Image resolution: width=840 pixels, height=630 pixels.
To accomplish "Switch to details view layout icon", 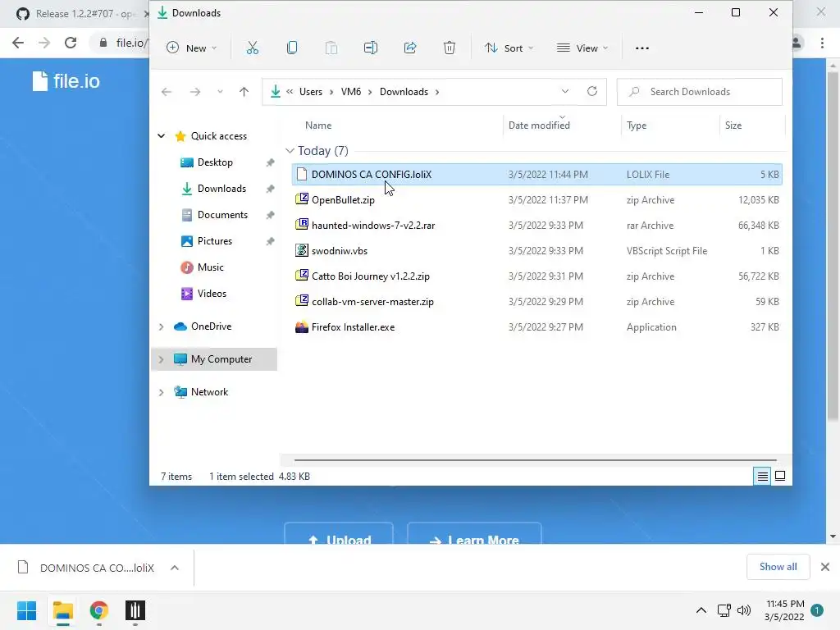I will (762, 476).
